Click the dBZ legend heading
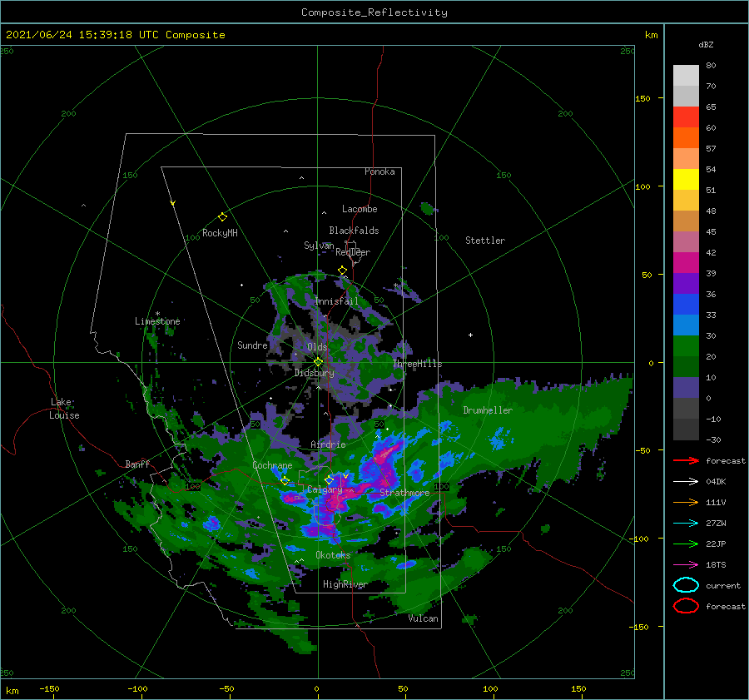Viewport: 749px width, 700px height. click(x=706, y=44)
